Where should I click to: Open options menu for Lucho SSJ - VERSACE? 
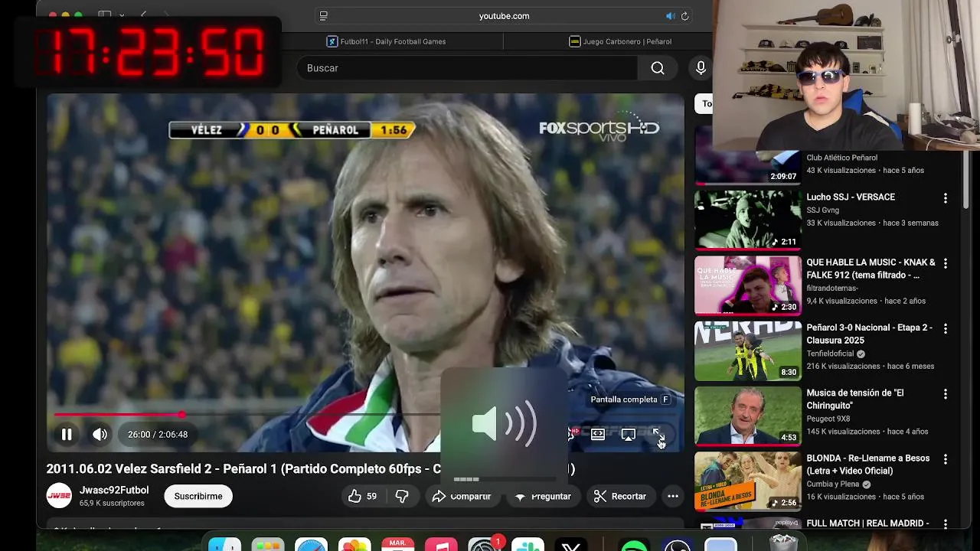coord(946,198)
